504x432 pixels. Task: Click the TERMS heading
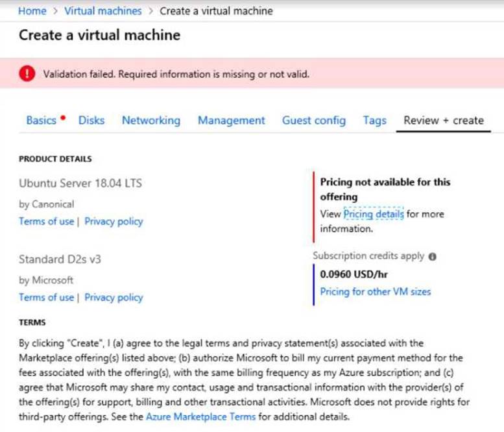(x=32, y=322)
